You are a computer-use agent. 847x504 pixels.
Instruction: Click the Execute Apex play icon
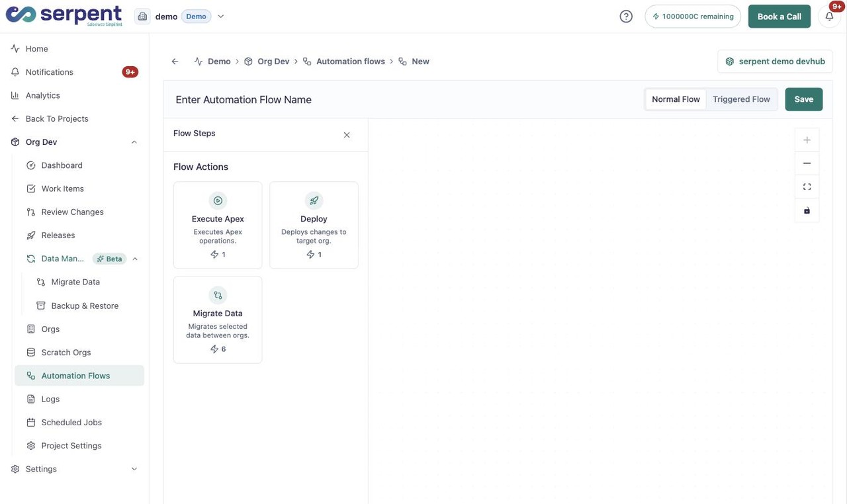tap(218, 200)
